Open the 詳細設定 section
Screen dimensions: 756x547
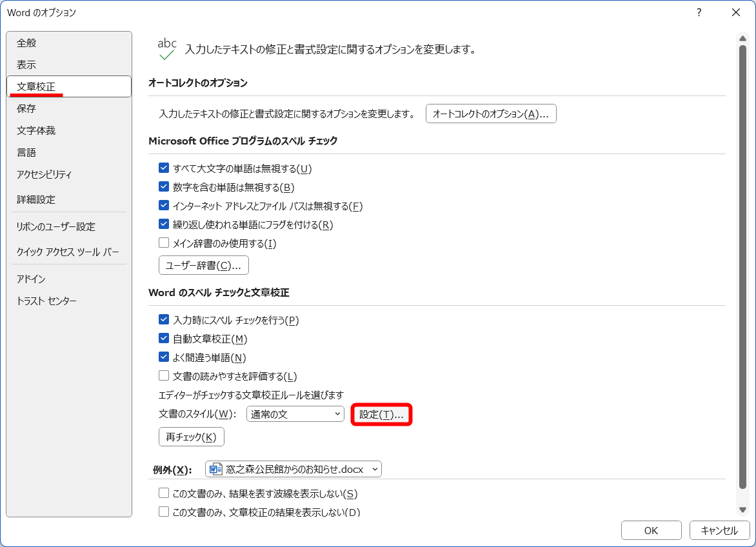point(34,199)
